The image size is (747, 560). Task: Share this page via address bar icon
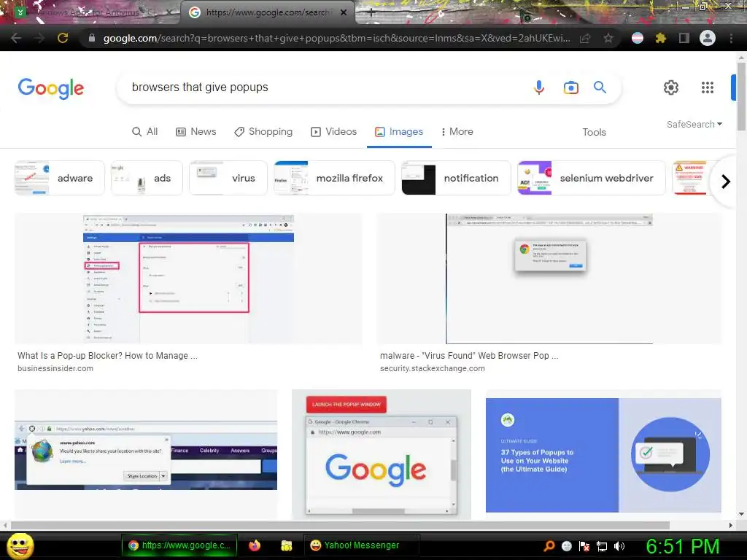point(585,39)
